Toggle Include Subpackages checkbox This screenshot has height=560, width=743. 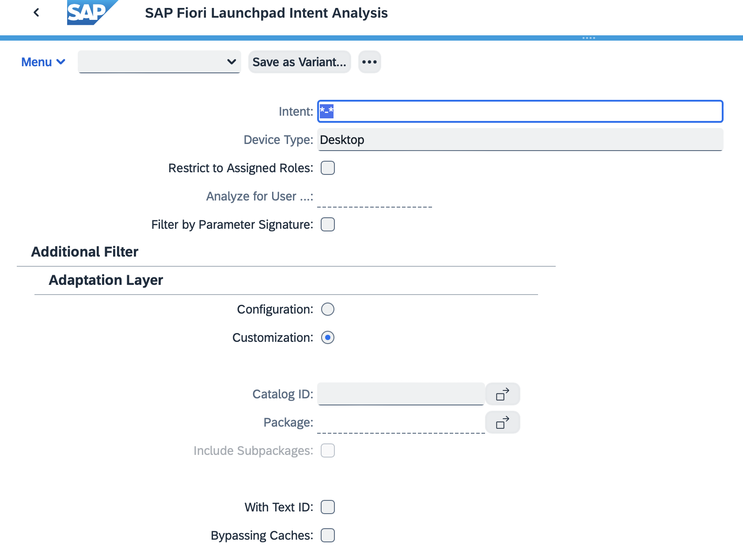[x=328, y=450]
